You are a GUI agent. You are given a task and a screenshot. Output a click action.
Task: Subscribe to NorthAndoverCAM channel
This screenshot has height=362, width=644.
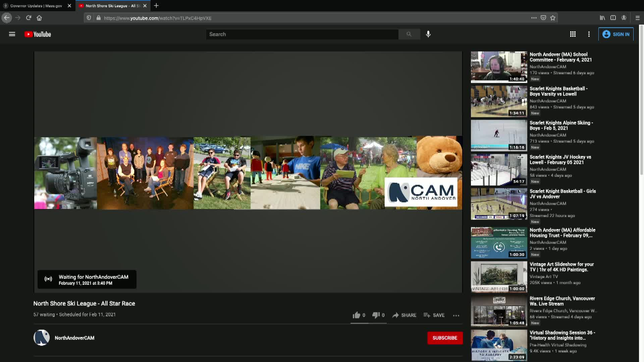pyautogui.click(x=445, y=338)
